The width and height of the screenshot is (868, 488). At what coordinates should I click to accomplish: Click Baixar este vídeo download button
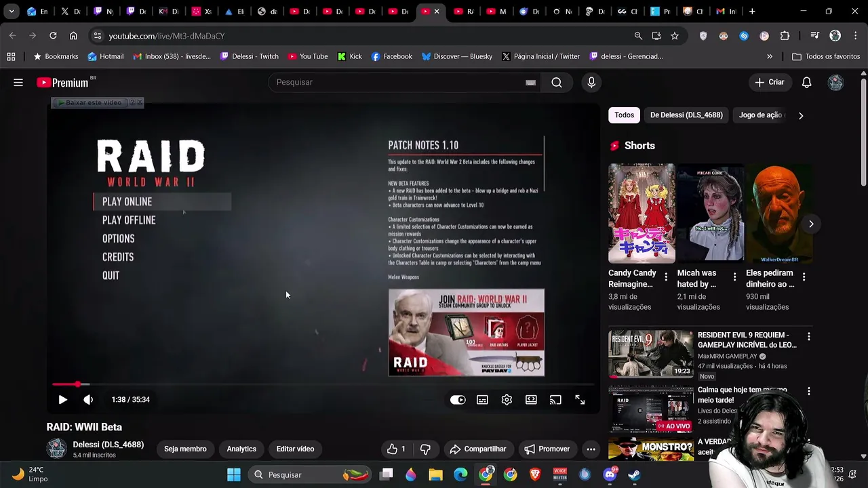point(90,102)
